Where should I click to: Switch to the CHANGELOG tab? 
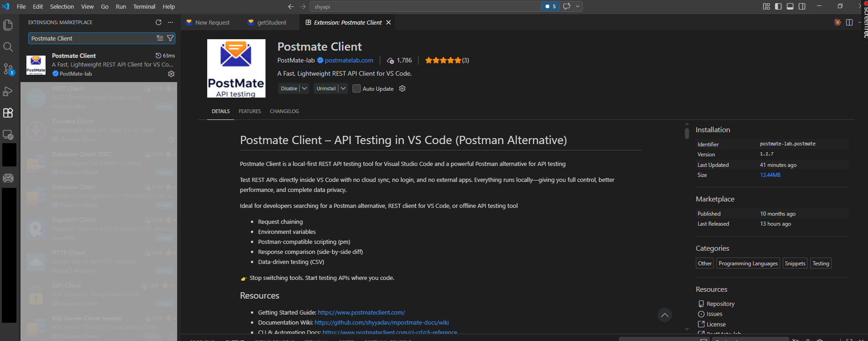(x=284, y=111)
